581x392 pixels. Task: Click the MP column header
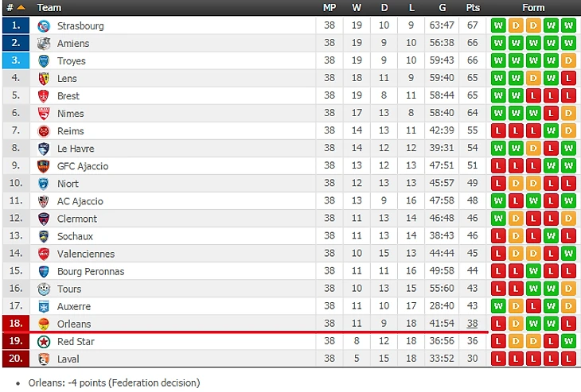point(329,7)
